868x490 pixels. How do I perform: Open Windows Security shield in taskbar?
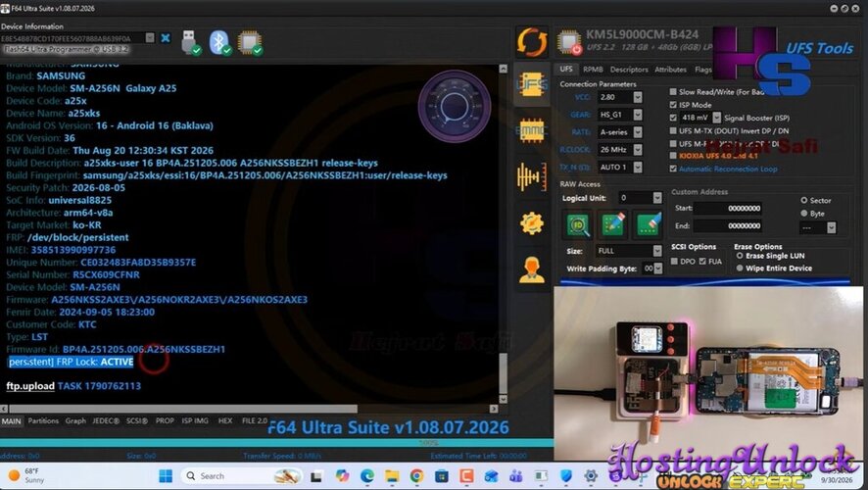coord(565,475)
